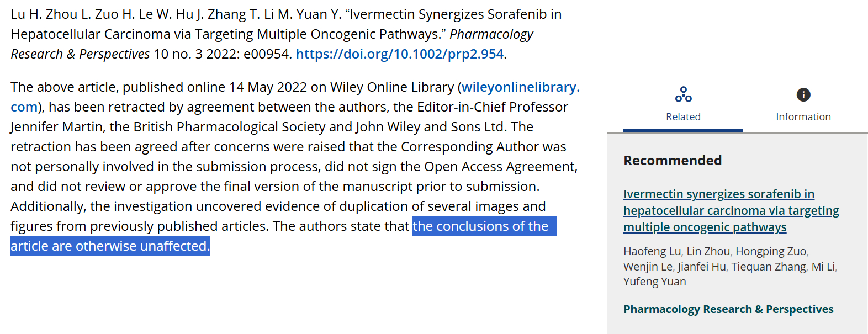Select author Haofeng Lu
The height and width of the screenshot is (334, 868).
652,251
